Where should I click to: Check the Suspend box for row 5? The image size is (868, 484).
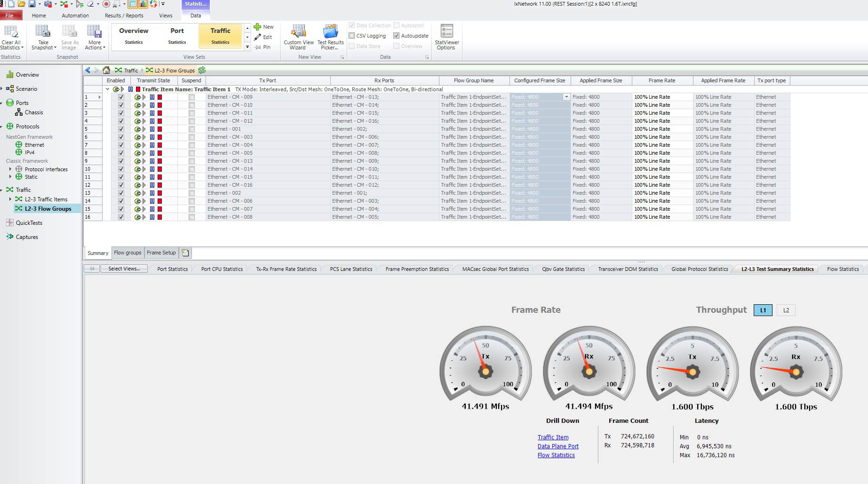(191, 129)
